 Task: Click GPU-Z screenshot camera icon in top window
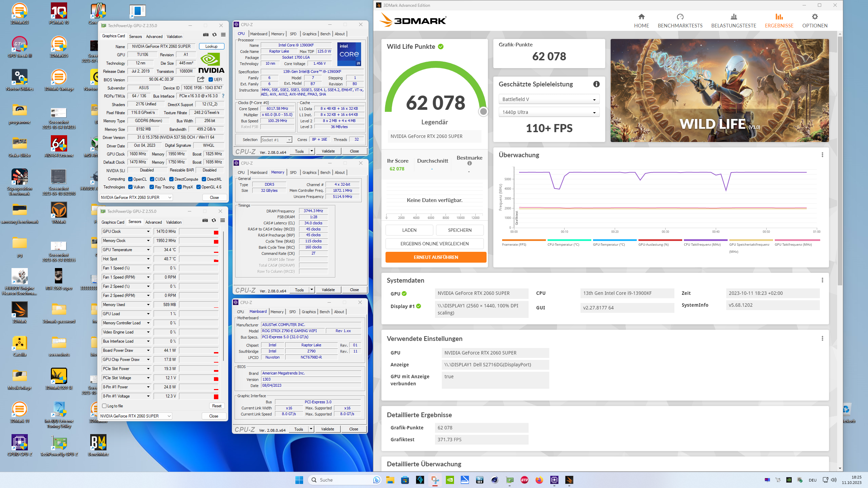206,35
